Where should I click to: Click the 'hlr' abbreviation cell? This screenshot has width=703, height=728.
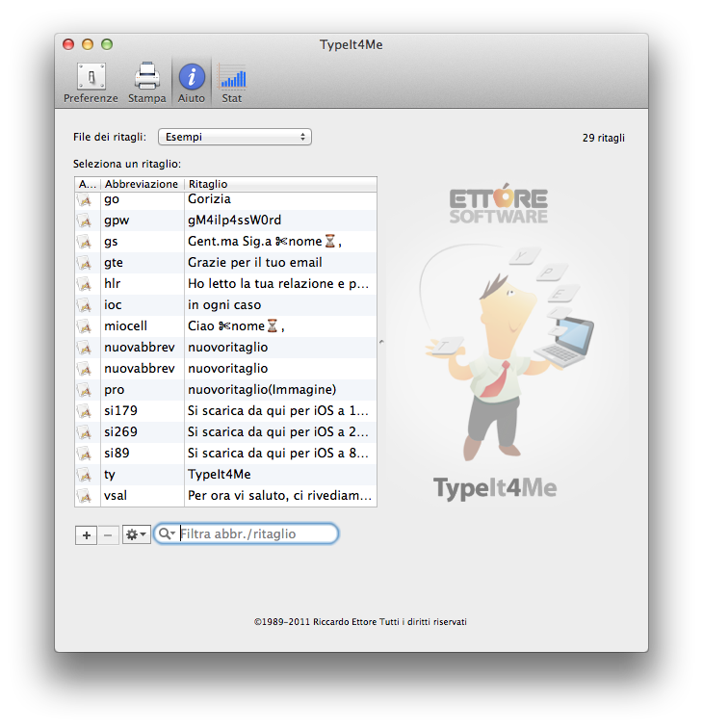[143, 284]
